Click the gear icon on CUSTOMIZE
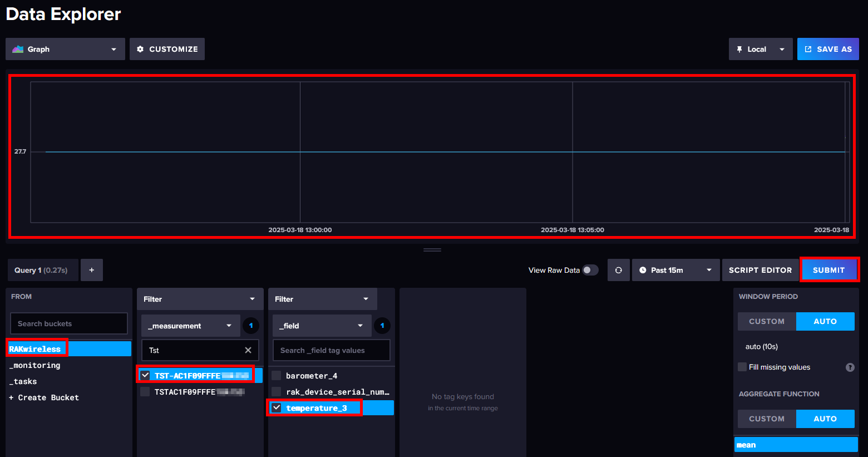The image size is (868, 457). (x=140, y=49)
